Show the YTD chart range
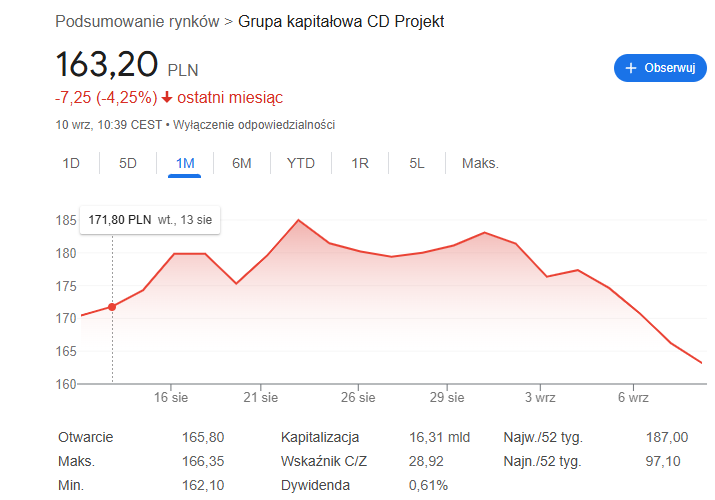 pyautogui.click(x=300, y=163)
